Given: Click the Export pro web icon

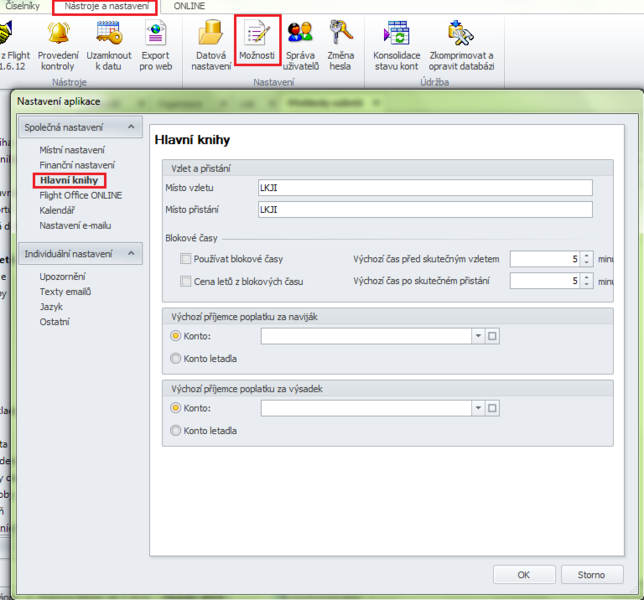Looking at the screenshot, I should (156, 36).
